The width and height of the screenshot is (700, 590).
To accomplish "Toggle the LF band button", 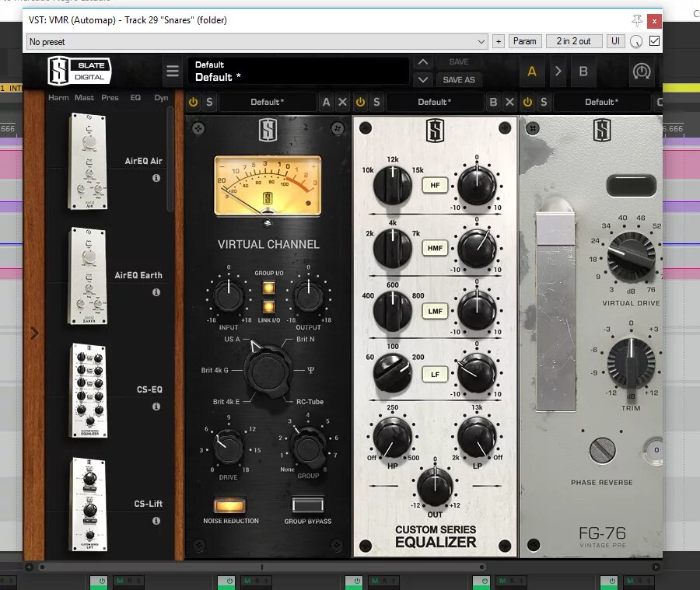I will 435,375.
